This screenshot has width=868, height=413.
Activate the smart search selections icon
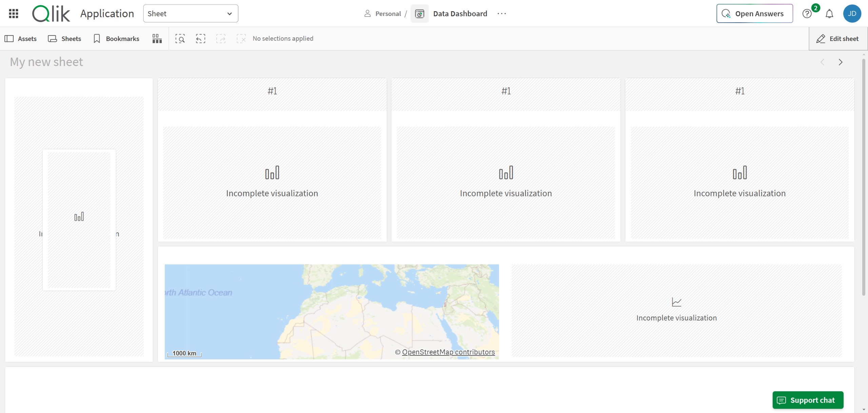[180, 39]
